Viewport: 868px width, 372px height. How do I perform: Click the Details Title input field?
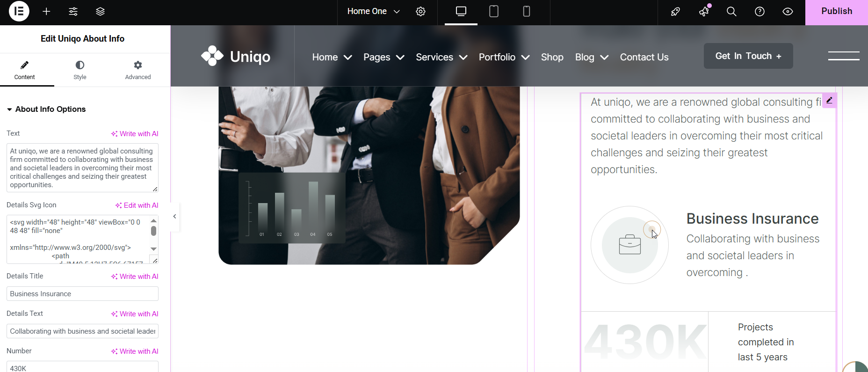click(82, 294)
